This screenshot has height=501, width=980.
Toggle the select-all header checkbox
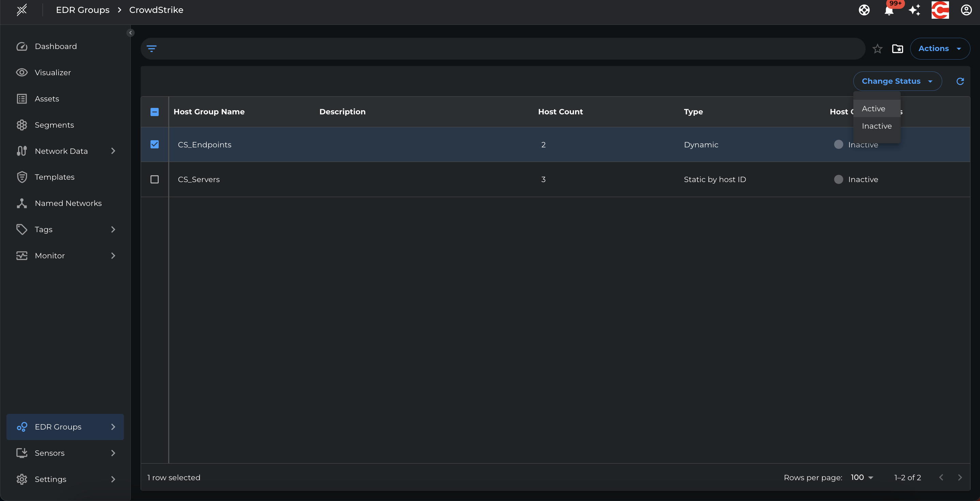pos(155,112)
